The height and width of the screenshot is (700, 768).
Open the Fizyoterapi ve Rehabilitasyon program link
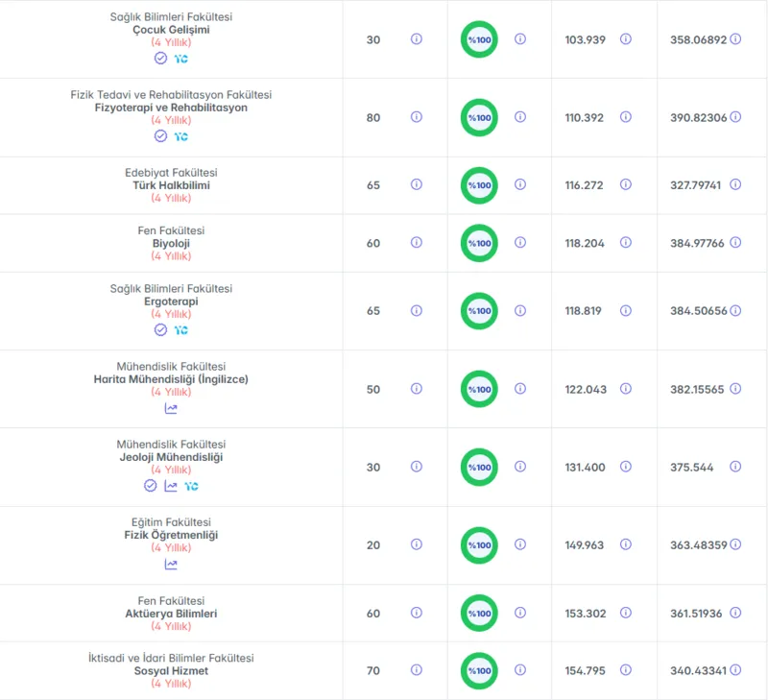(x=171, y=108)
